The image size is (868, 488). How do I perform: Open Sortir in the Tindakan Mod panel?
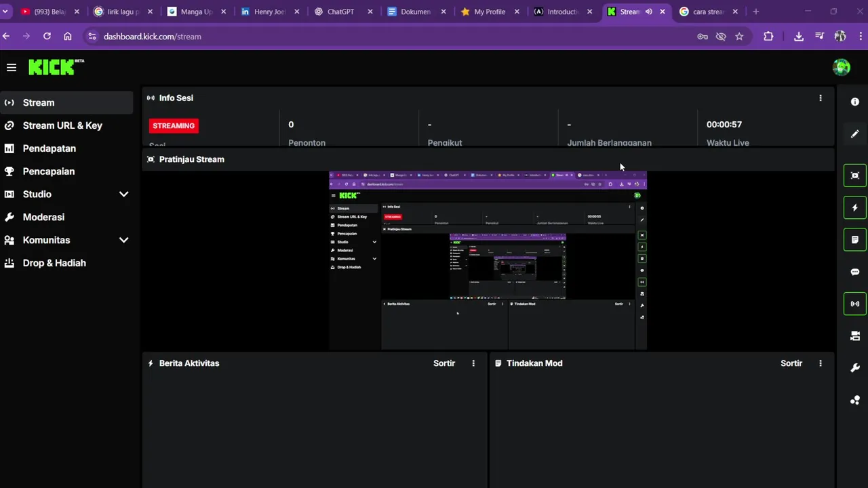(x=791, y=363)
